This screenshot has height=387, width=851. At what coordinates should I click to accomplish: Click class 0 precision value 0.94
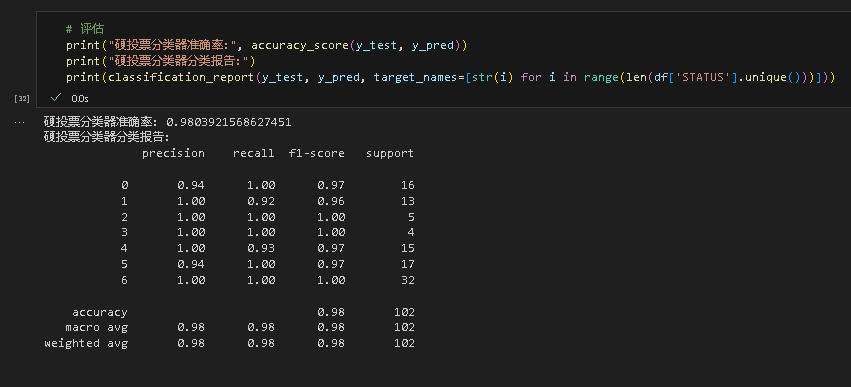(x=191, y=185)
